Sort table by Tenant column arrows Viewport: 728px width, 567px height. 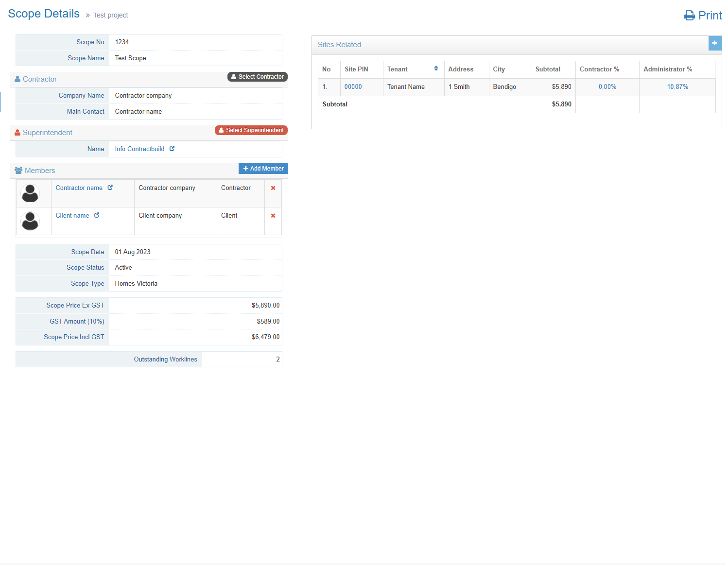click(x=436, y=69)
